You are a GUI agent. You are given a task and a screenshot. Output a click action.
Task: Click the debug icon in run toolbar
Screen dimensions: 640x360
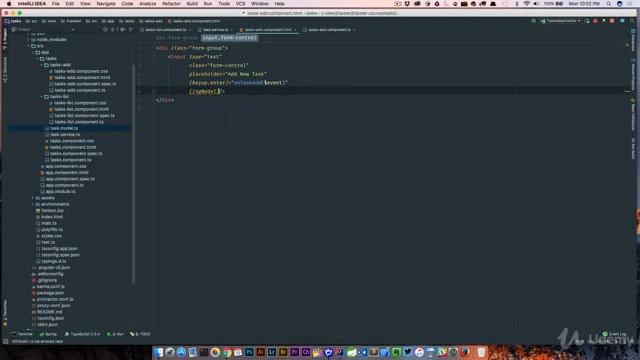pyautogui.click(x=595, y=21)
